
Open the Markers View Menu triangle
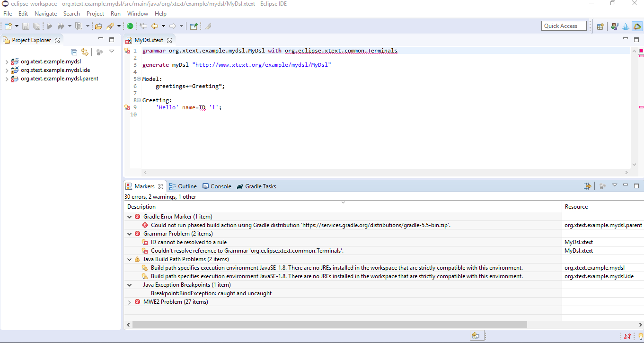615,186
